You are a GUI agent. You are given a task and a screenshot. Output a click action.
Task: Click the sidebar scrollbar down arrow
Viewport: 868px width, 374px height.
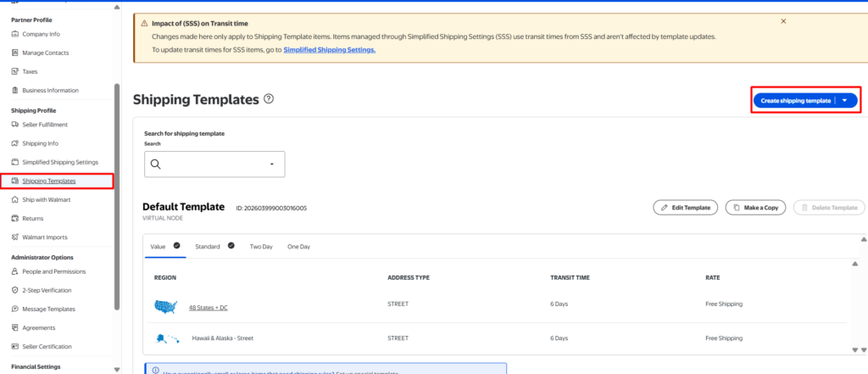(x=116, y=369)
